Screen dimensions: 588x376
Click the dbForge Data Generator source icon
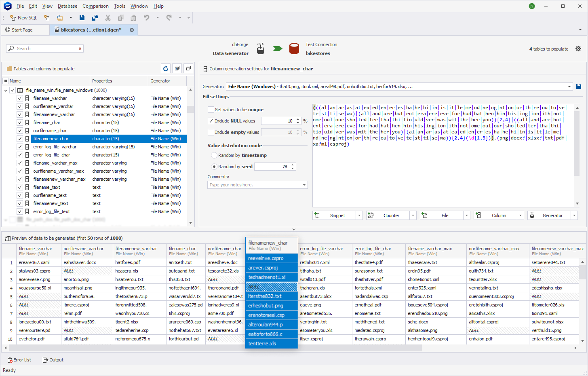pos(261,49)
